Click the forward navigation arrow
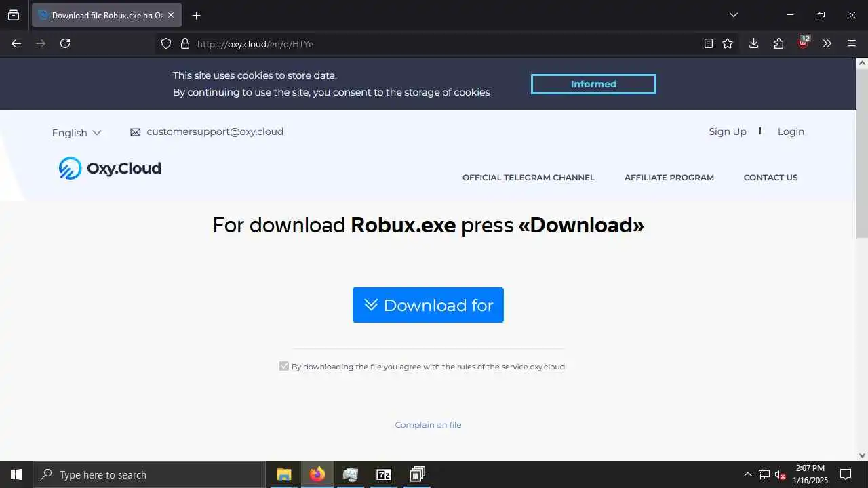The image size is (868, 488). pyautogui.click(x=41, y=43)
